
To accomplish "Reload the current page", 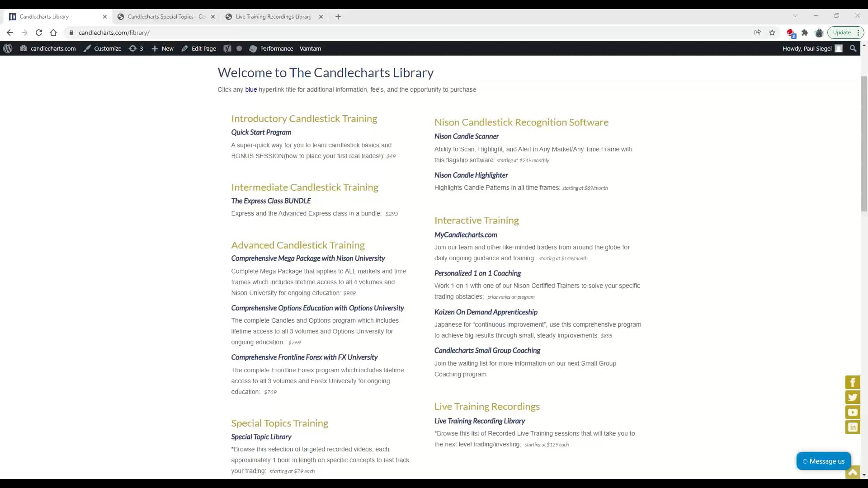I will pyautogui.click(x=39, y=33).
